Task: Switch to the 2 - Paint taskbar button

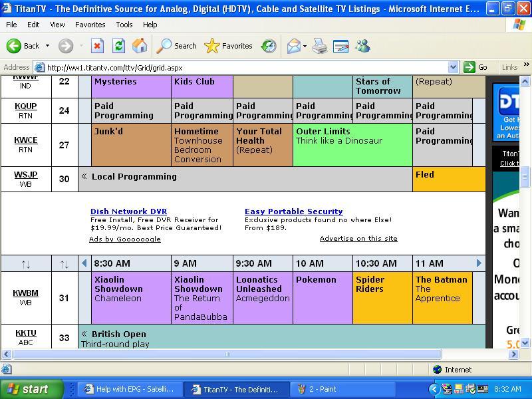Action: point(342,389)
